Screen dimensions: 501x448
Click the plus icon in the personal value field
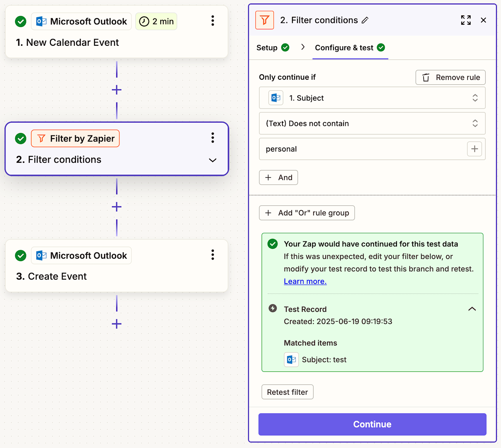click(475, 149)
